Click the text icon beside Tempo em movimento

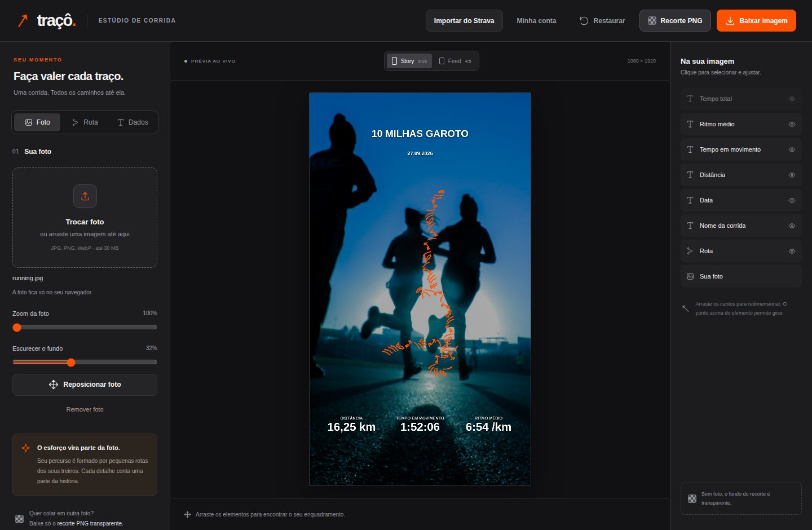pyautogui.click(x=690, y=149)
